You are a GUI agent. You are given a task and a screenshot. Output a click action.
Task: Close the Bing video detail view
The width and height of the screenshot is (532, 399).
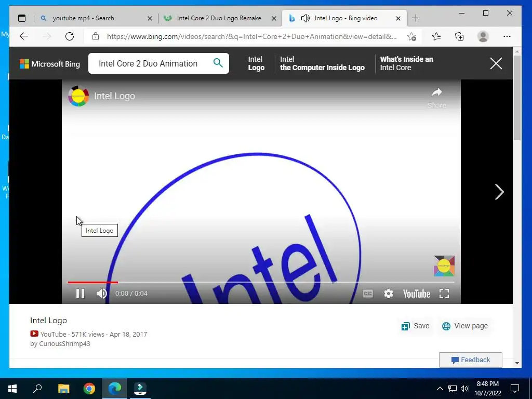point(496,63)
